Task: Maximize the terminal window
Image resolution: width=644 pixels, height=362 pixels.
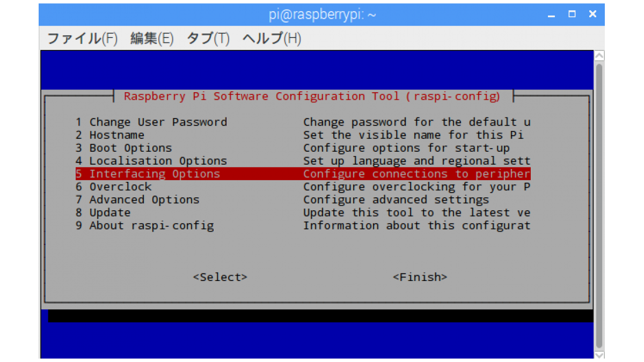Action: click(572, 14)
